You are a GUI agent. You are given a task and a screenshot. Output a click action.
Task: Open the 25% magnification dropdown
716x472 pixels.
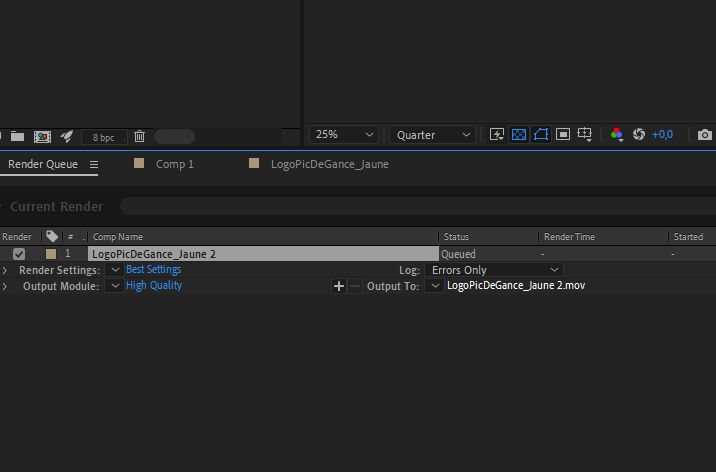pyautogui.click(x=343, y=134)
